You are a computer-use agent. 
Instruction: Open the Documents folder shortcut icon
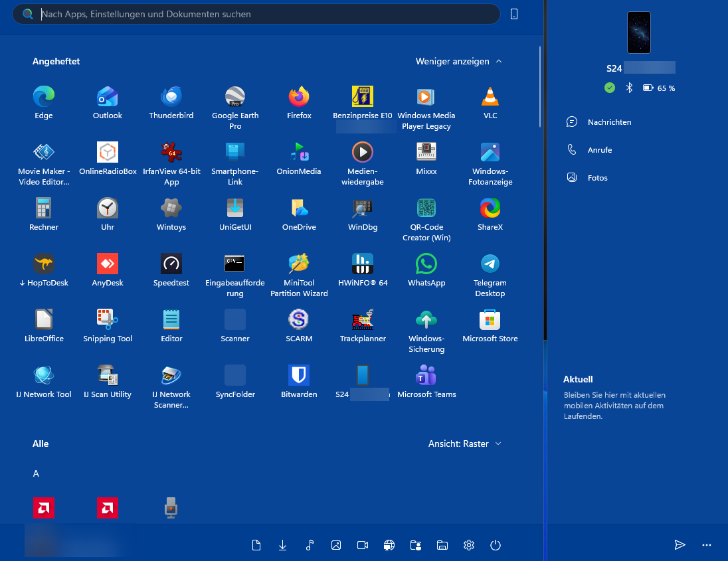pyautogui.click(x=256, y=545)
